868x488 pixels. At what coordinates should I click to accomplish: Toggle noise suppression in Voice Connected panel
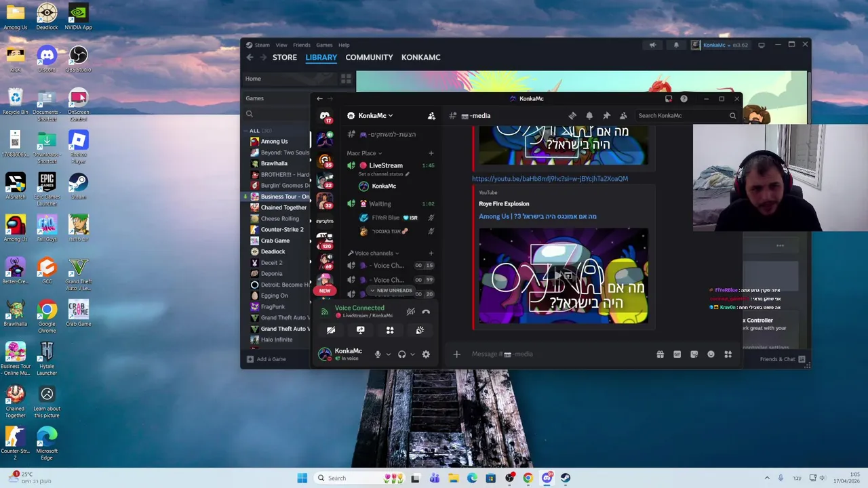click(x=410, y=312)
